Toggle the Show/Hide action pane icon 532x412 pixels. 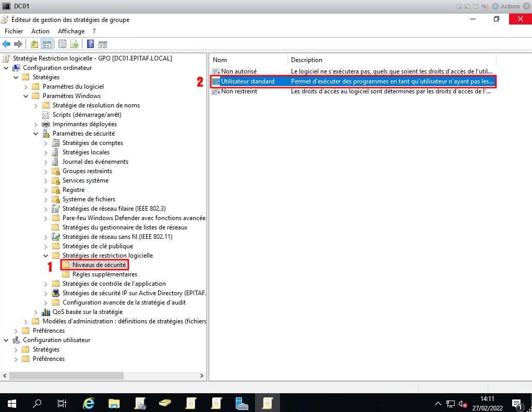pyautogui.click(x=103, y=44)
